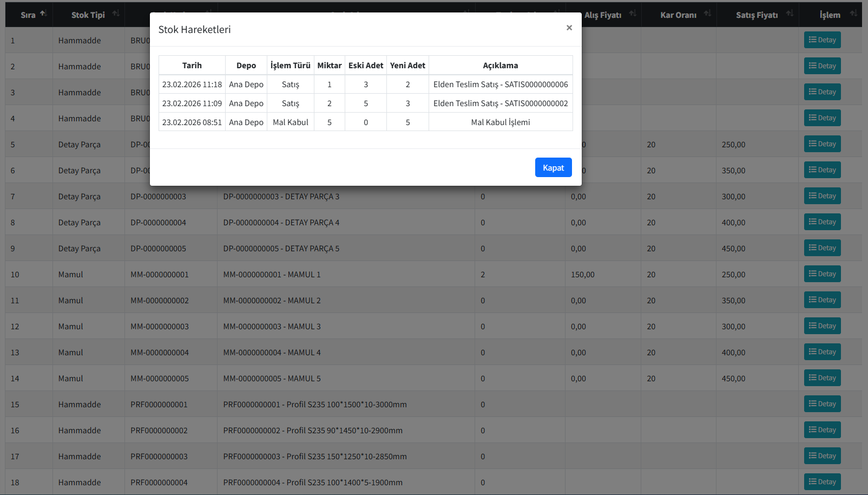Sort by Alış Fiyatı column arrows
This screenshot has height=495, width=868.
tap(633, 14)
